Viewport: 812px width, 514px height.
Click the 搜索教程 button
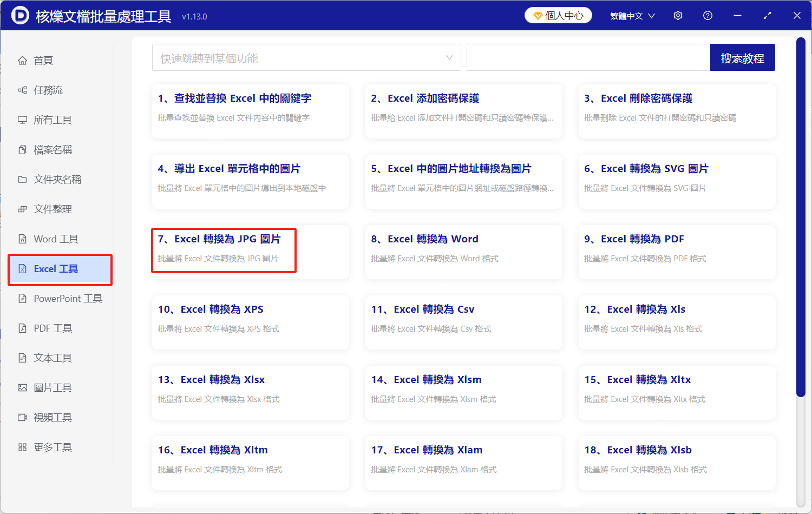(x=742, y=58)
